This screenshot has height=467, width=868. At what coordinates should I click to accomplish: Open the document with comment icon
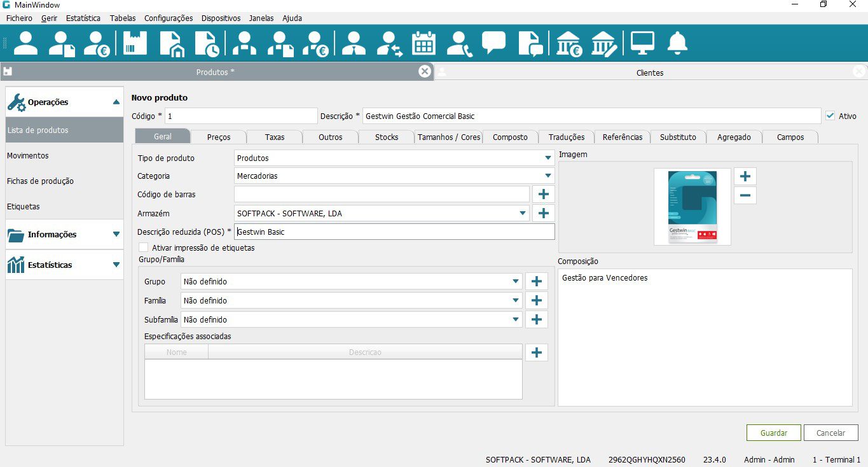(530, 43)
